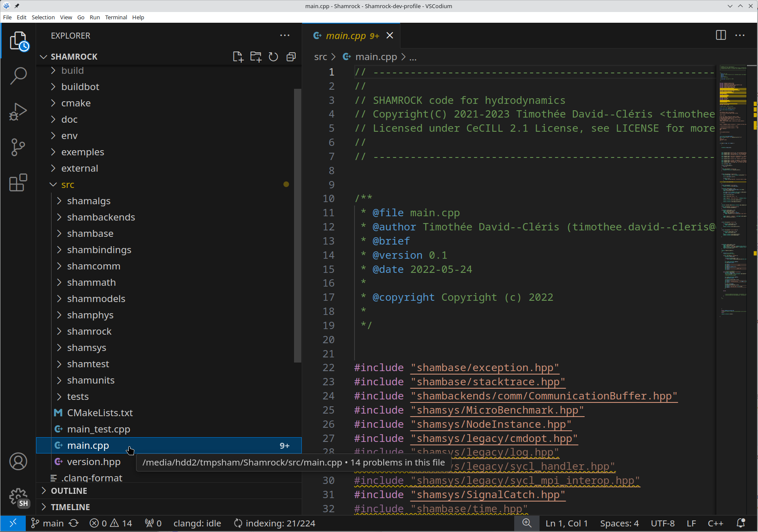Open notifications bell icon
The width and height of the screenshot is (758, 532).
click(741, 523)
